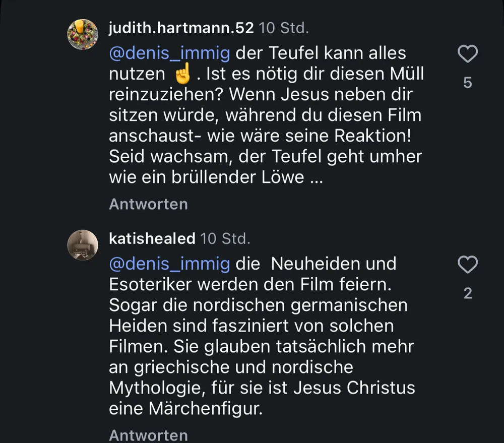Tap the word 'Märchenfigur' in katishealed's comment
504x443 pixels.
pyautogui.click(x=206, y=409)
